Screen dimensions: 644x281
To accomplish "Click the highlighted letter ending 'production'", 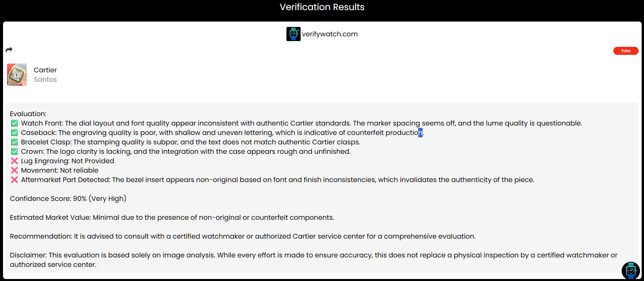I will coord(420,133).
